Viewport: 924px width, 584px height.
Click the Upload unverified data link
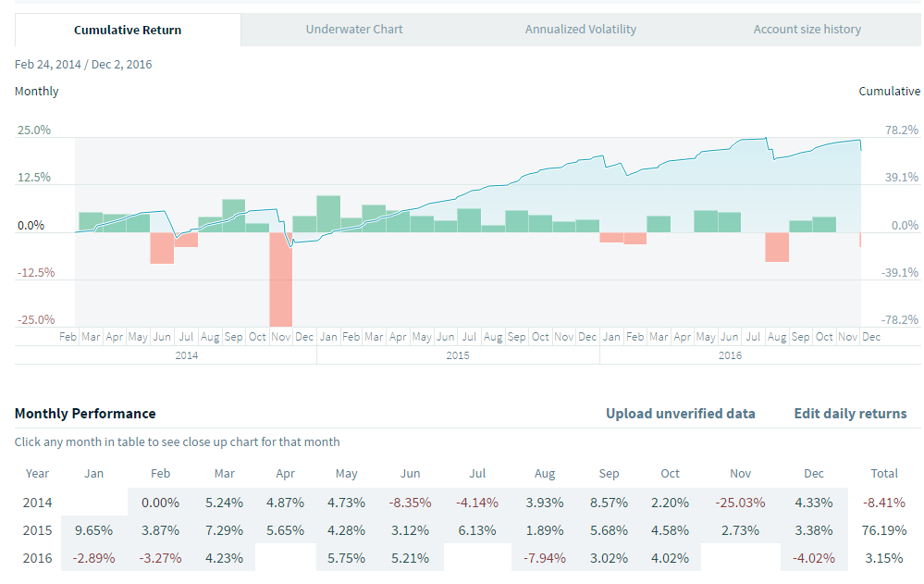click(x=680, y=414)
